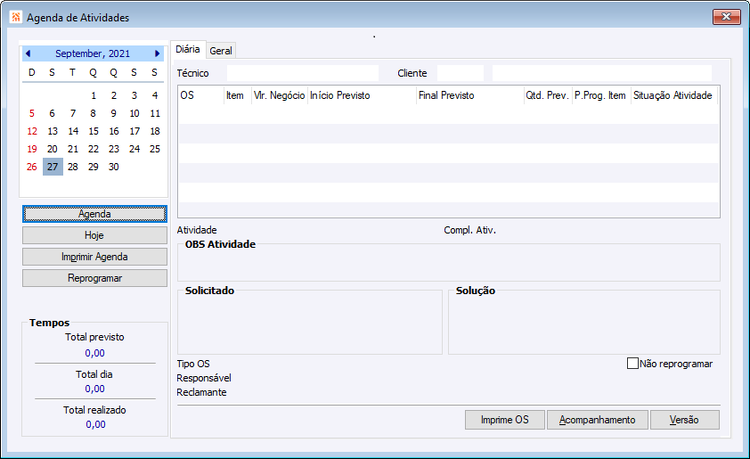750x459 pixels.
Task: Pick Saturday 4 on calendar
Action: (154, 96)
